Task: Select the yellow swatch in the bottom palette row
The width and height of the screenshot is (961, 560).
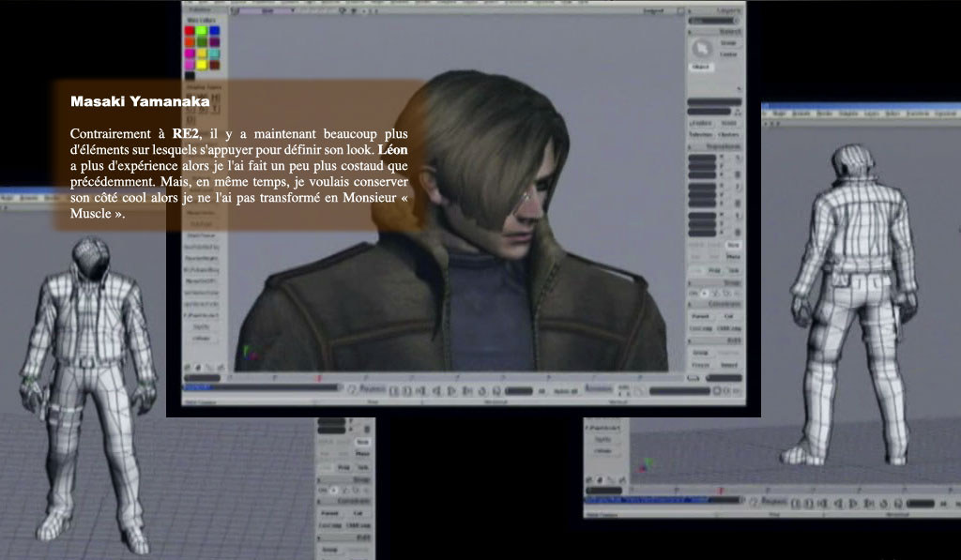Action: [x=202, y=65]
